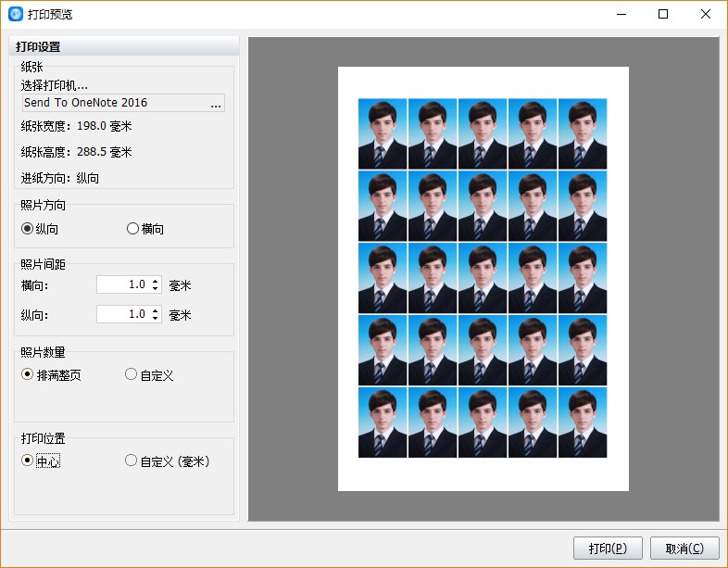Select the 纵向 photo orientation radio button
The width and height of the screenshot is (728, 568).
point(28,229)
